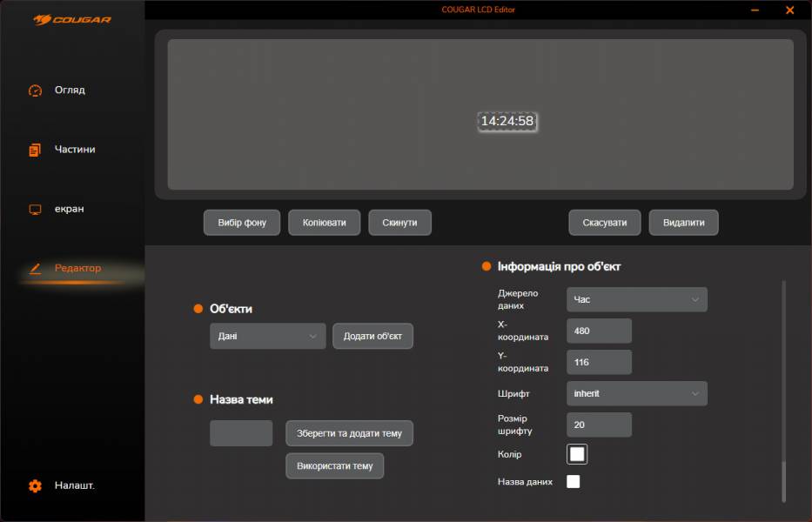Click the екран monitor icon
Screen dimensions: 812x522
35,210
